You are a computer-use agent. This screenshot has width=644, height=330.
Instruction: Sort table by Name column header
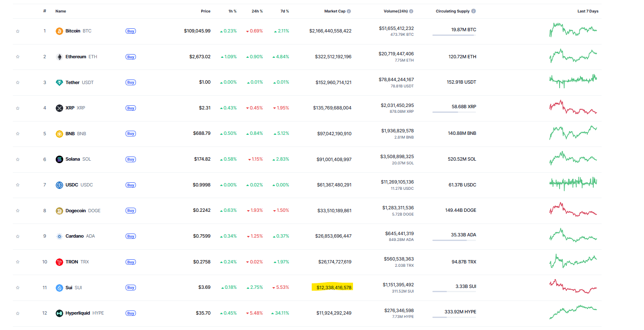coord(61,11)
